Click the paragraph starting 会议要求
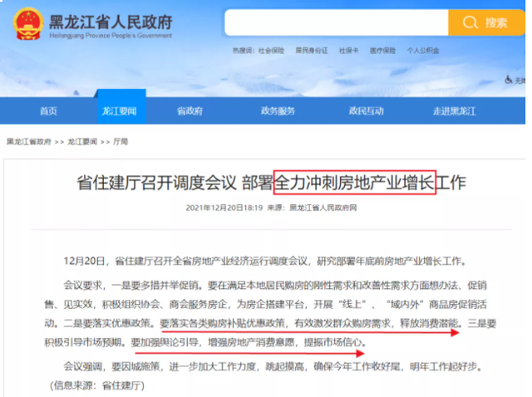The width and height of the screenshot is (532, 397). pos(270,314)
